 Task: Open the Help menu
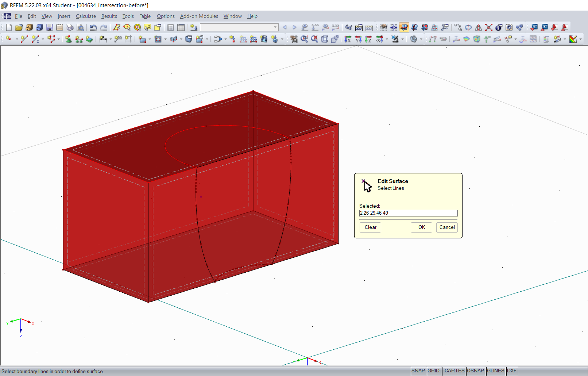click(x=252, y=16)
